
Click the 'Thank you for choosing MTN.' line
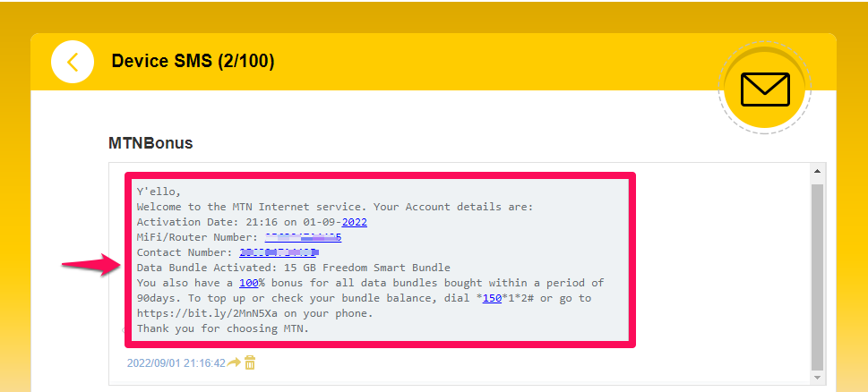pos(223,328)
